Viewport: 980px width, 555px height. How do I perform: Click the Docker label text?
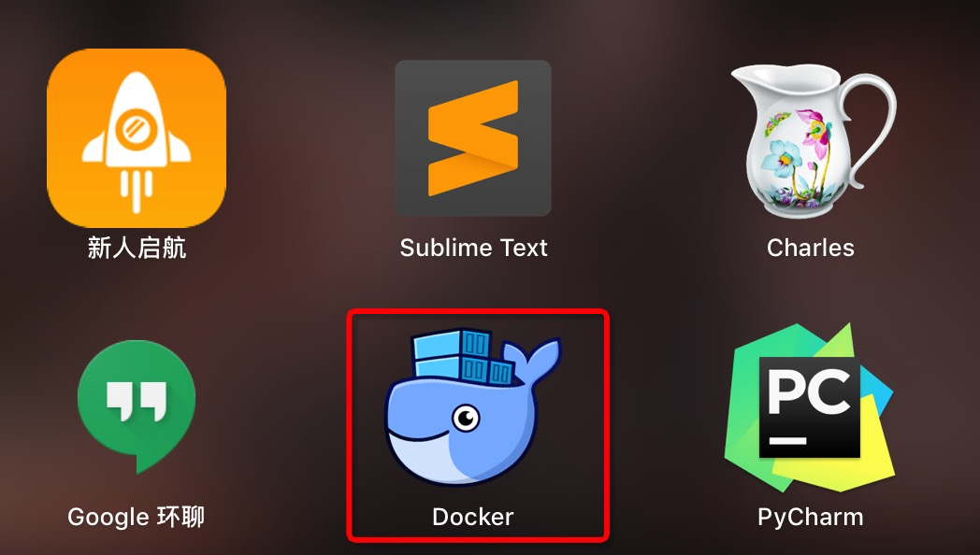point(472,517)
